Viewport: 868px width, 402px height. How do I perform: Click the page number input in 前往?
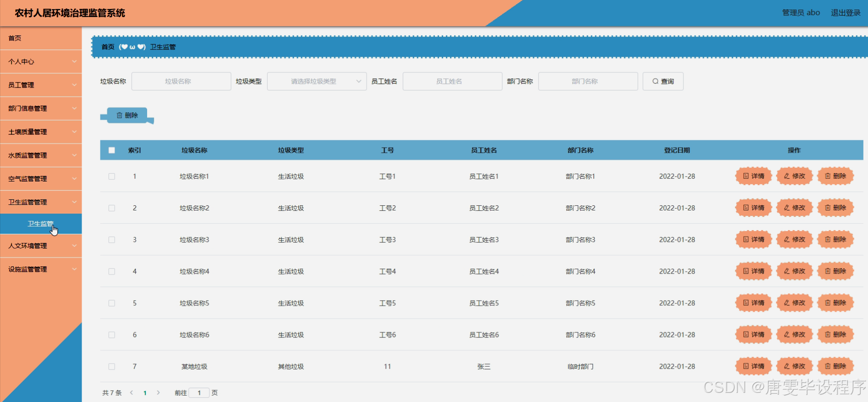pyautogui.click(x=199, y=393)
